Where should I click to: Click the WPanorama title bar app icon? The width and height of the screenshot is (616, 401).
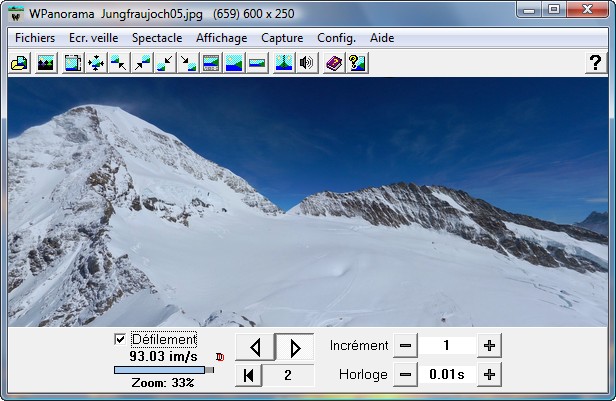pyautogui.click(x=16, y=14)
